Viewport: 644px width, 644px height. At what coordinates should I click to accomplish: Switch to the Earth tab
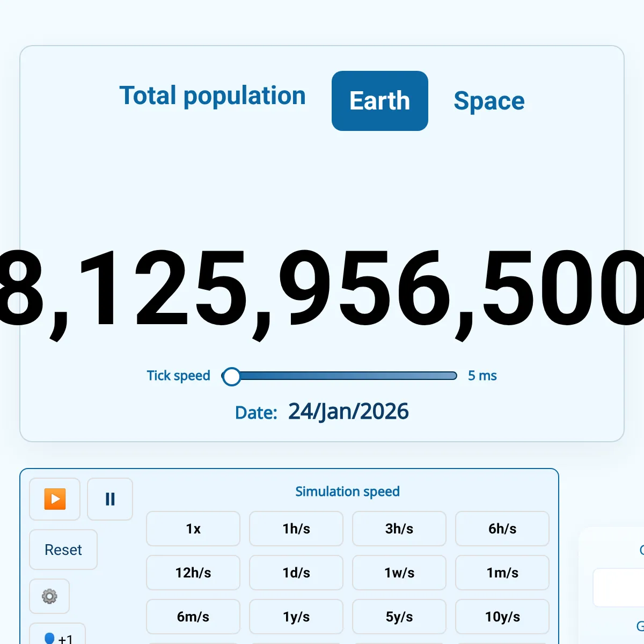coord(379,101)
